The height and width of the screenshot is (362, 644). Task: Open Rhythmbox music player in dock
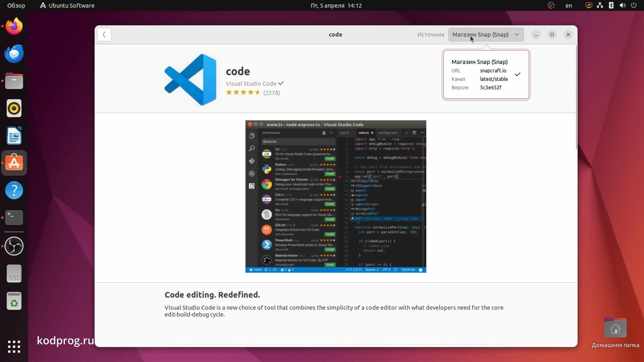point(14,108)
